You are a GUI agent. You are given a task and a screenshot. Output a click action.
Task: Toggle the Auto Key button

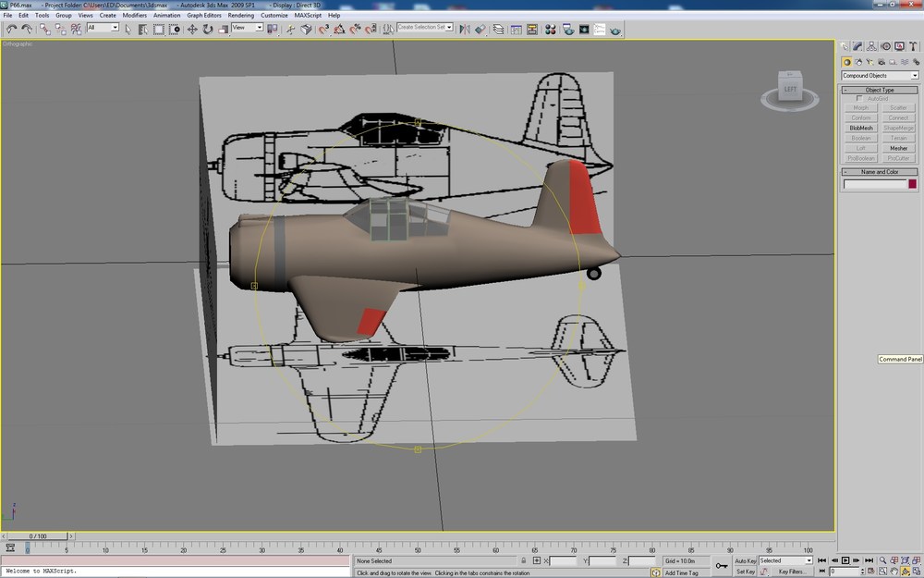pyautogui.click(x=745, y=561)
